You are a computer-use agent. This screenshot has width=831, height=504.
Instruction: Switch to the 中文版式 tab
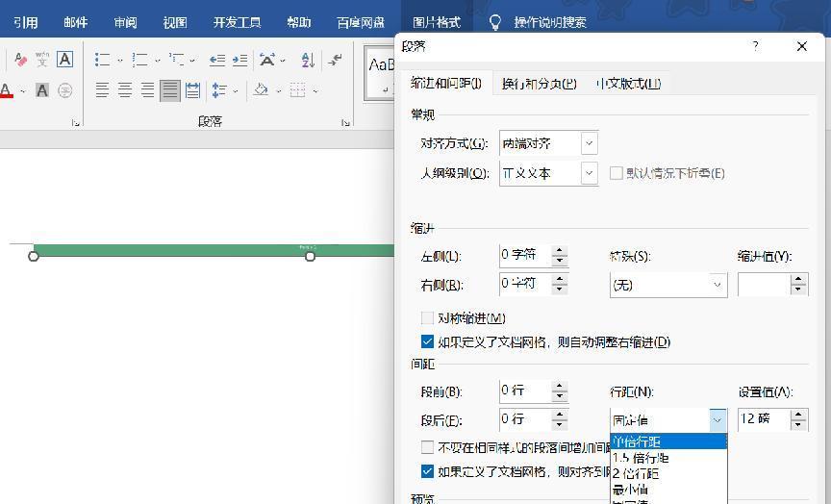pos(629,84)
